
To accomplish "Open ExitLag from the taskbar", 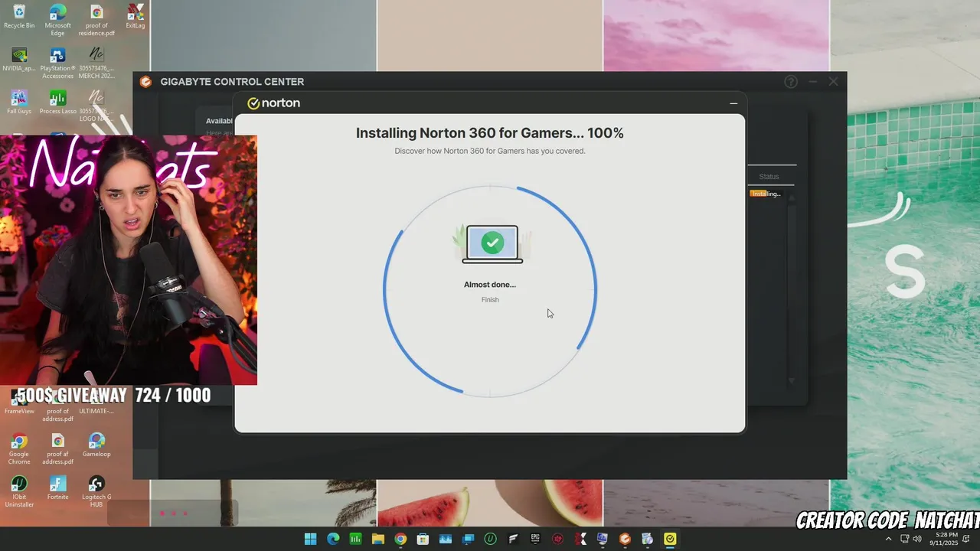I will point(580,539).
